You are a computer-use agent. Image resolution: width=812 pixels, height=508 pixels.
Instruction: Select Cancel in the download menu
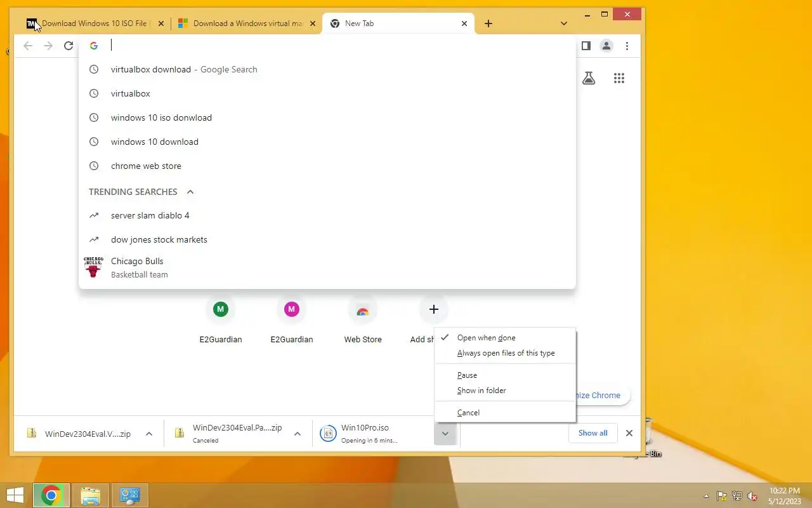[506, 413]
